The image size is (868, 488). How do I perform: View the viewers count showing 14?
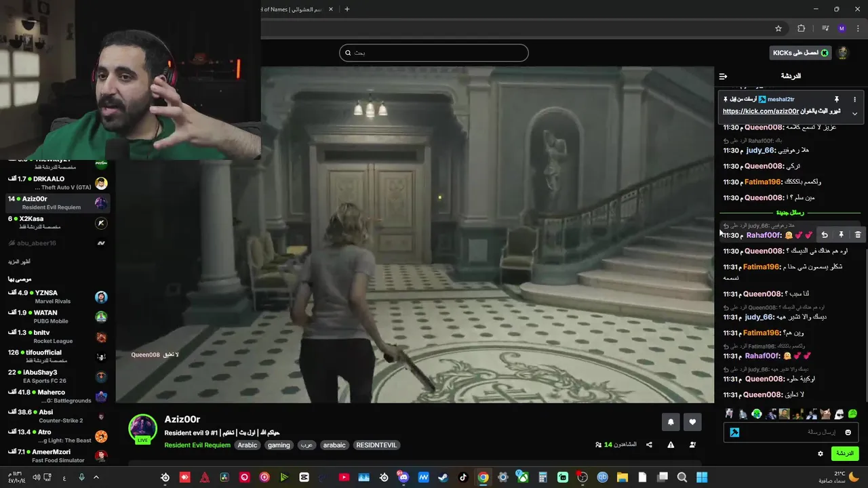coord(616,445)
